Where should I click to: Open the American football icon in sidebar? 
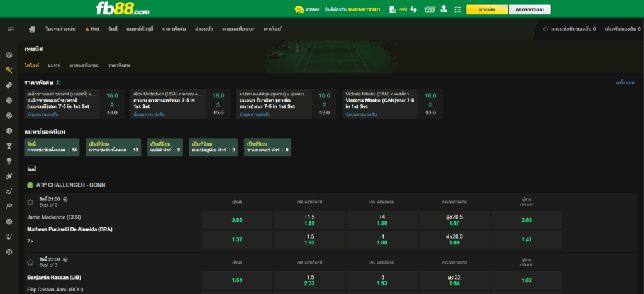point(9,176)
